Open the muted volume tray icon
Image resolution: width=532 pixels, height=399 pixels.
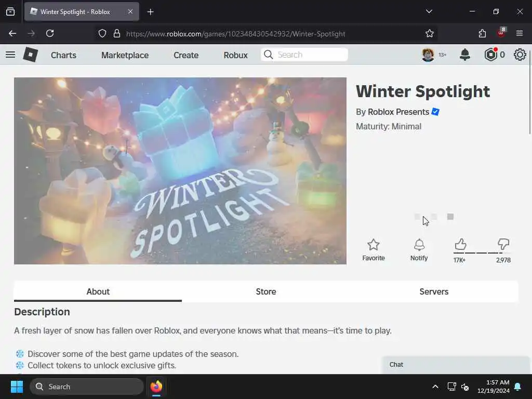(465, 387)
